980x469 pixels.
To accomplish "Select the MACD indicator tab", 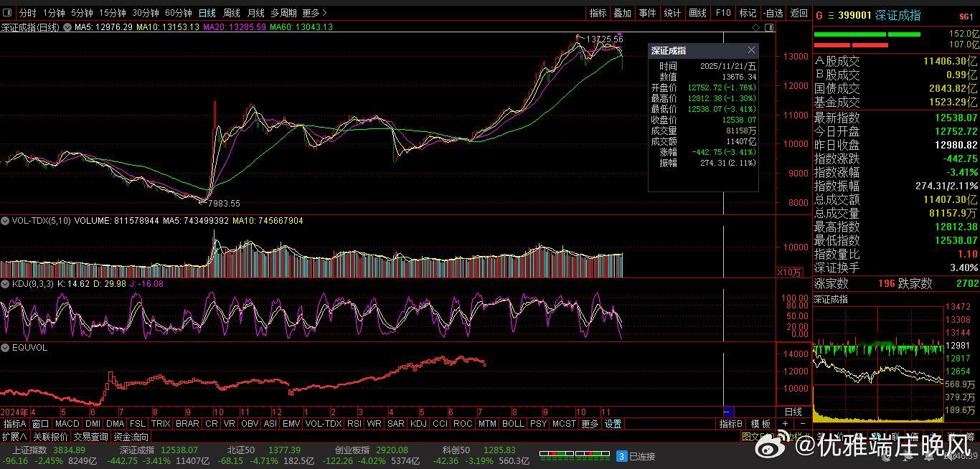I will pyautogui.click(x=67, y=424).
